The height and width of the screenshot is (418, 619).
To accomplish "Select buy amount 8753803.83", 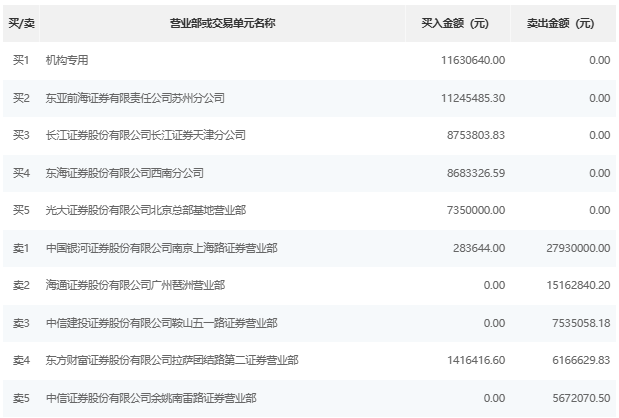I will (476, 135).
